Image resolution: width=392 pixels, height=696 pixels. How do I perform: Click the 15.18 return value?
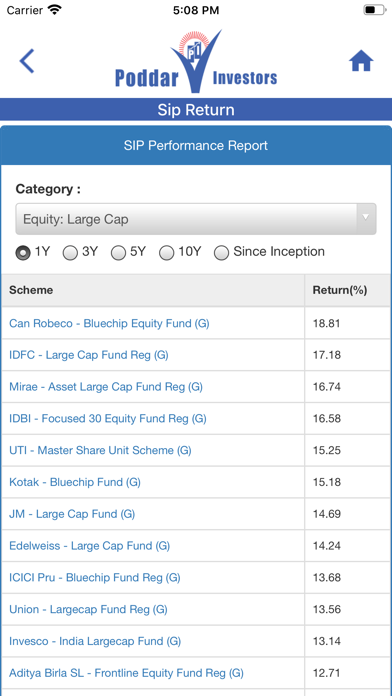[327, 482]
